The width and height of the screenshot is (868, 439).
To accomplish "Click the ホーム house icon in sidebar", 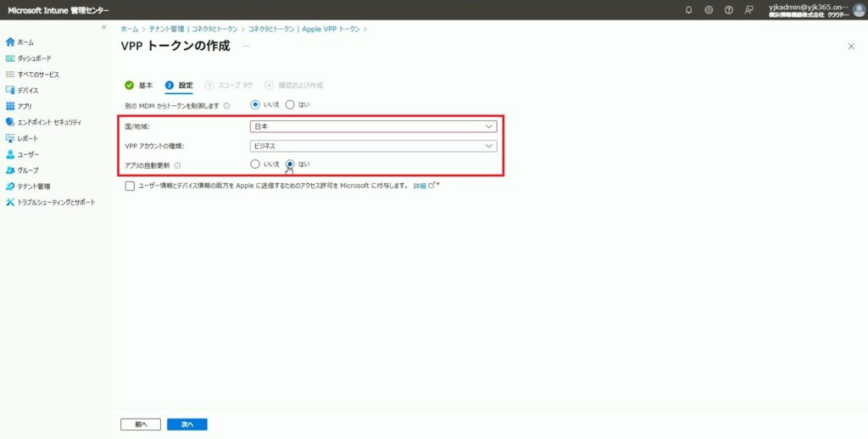I will pos(10,42).
